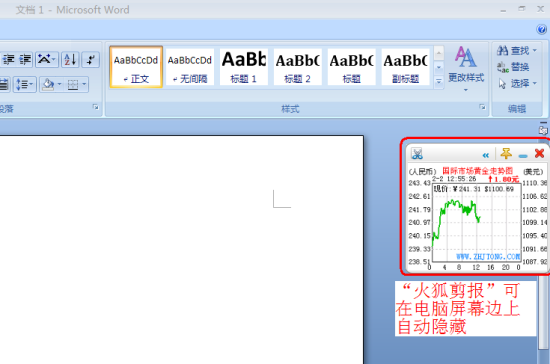The height and width of the screenshot is (364, 550).
Task: Open the line spacing dropdown arrow
Action: point(32,84)
